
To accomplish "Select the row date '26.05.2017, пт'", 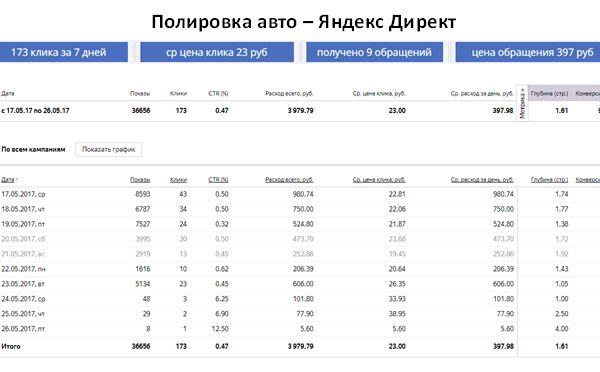I will coord(23,329).
